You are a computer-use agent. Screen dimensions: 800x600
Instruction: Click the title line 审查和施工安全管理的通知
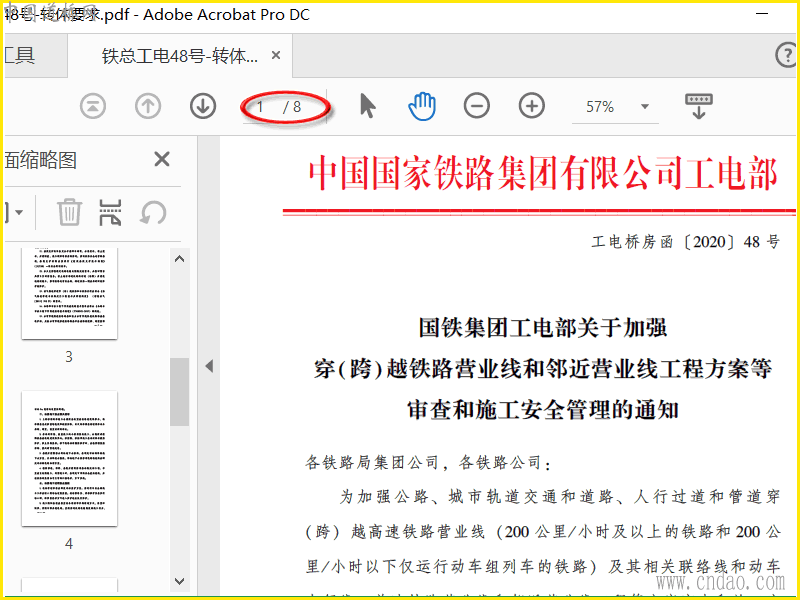coord(543,410)
